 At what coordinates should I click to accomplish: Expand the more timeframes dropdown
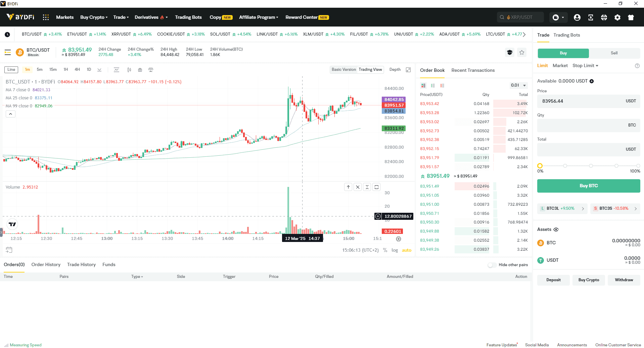point(99,70)
